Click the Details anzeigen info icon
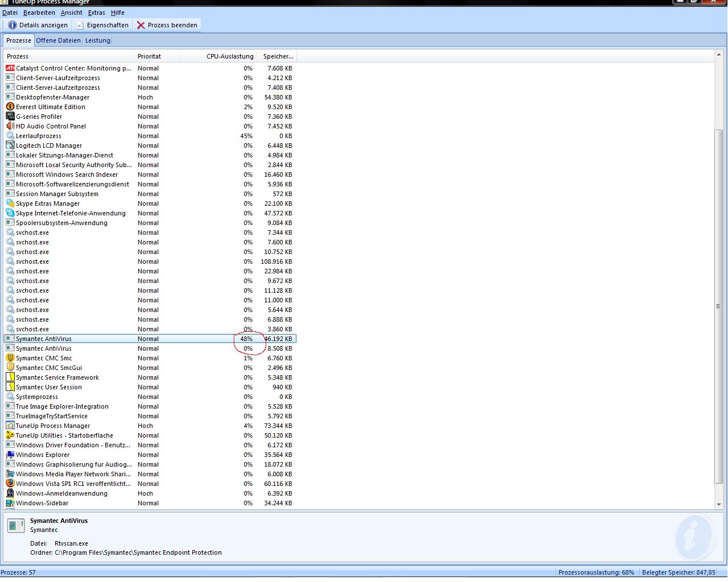 pyautogui.click(x=12, y=25)
